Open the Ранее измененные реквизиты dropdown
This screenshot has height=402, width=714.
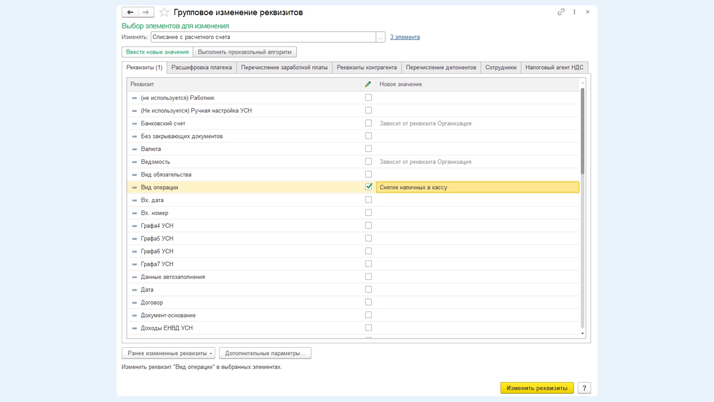click(x=168, y=353)
